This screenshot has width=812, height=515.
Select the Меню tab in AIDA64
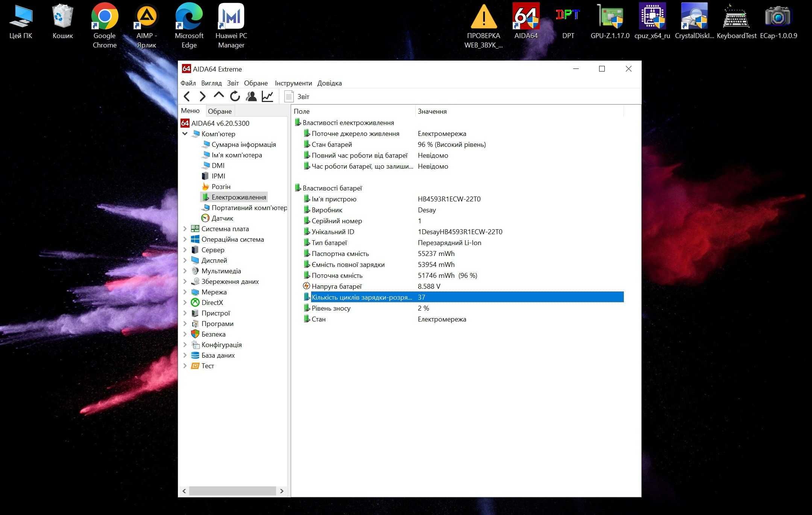click(x=191, y=111)
